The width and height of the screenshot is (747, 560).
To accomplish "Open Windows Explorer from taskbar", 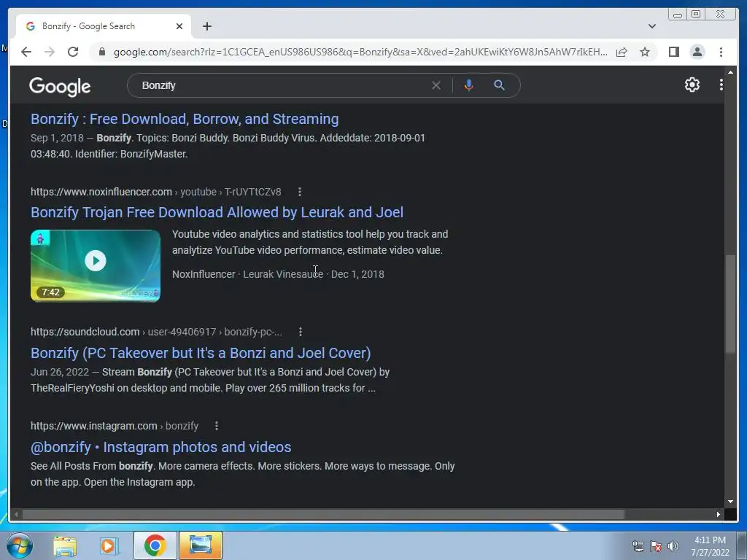I will 65,545.
